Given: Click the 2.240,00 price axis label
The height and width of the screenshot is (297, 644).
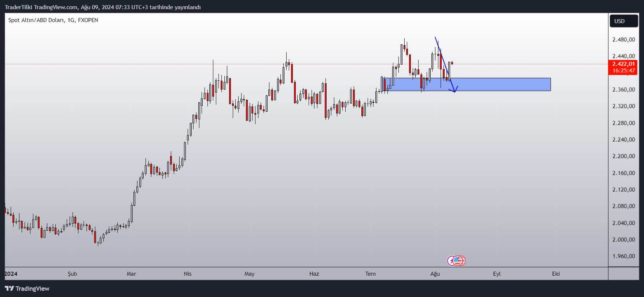Looking at the screenshot, I should [x=623, y=140].
